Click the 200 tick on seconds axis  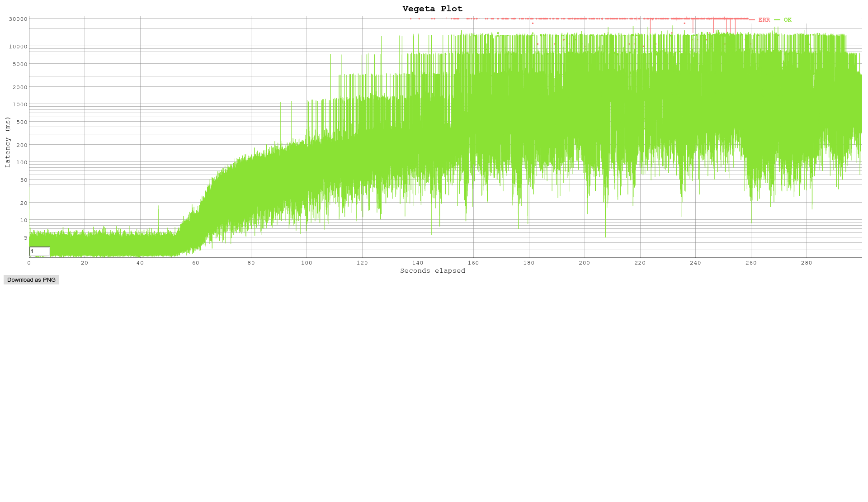point(584,263)
